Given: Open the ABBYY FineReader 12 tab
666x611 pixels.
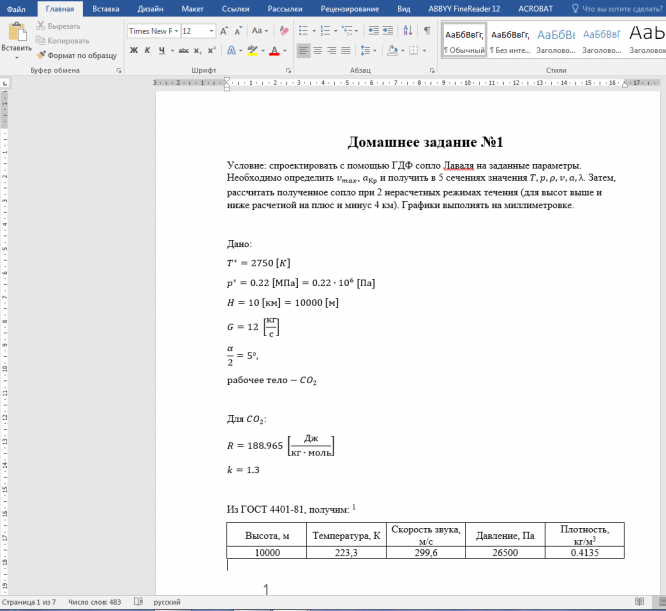Looking at the screenshot, I should (464, 8).
